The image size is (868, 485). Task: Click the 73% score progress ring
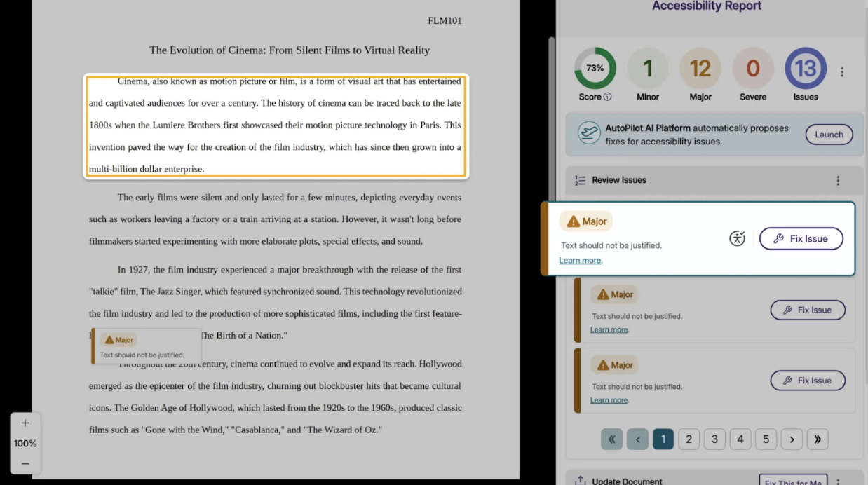tap(595, 67)
